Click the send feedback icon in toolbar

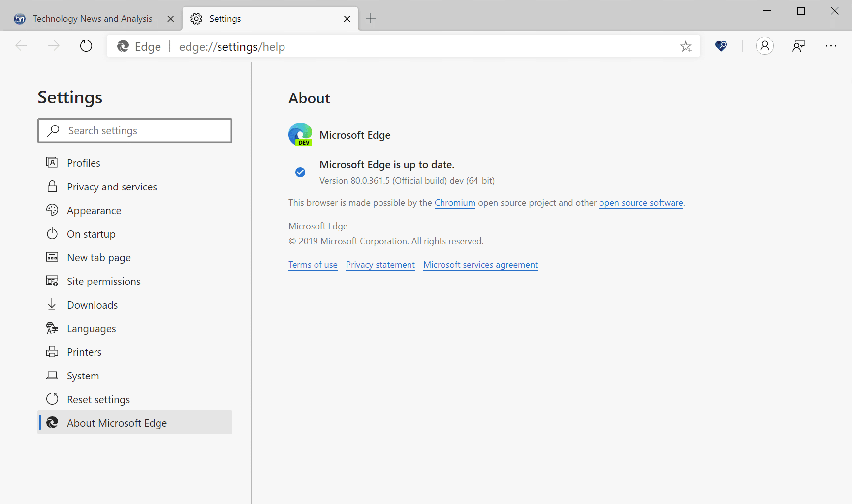pyautogui.click(x=798, y=46)
